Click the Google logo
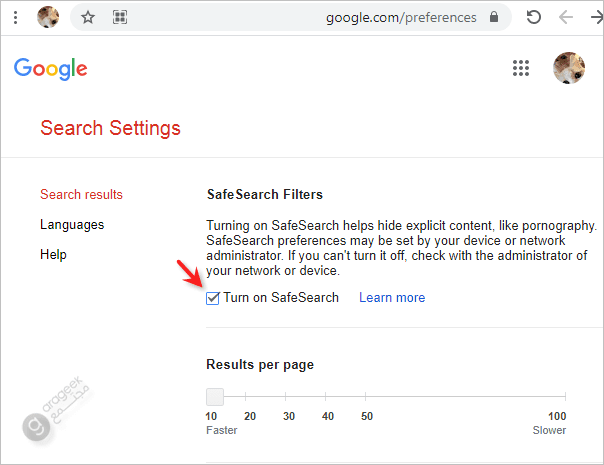The image size is (604, 465). 51,68
